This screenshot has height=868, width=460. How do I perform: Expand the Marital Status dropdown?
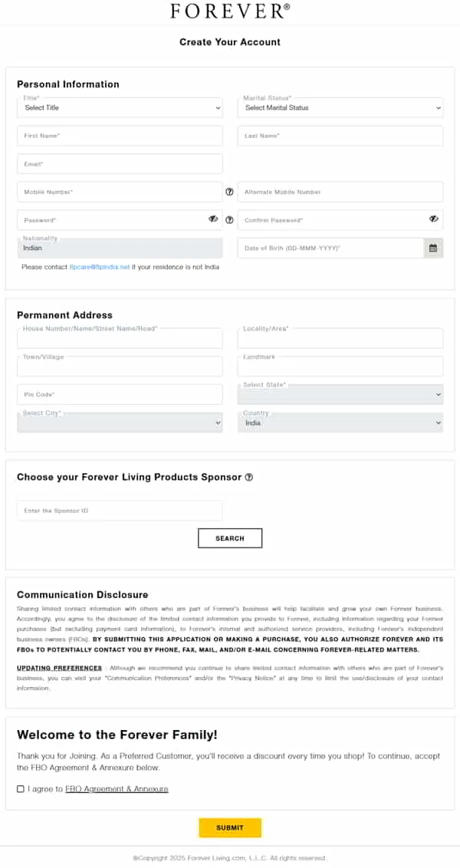[x=340, y=108]
